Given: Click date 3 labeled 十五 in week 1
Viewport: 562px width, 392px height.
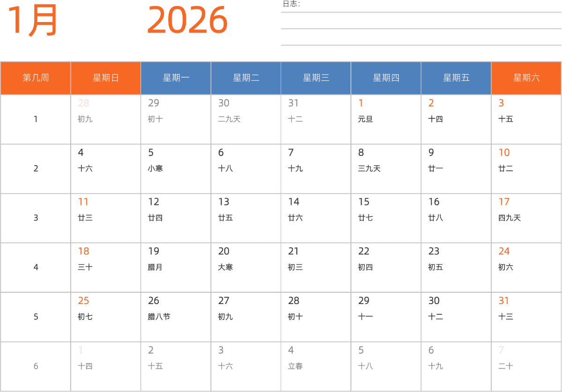Looking at the screenshot, I should coord(526,119).
